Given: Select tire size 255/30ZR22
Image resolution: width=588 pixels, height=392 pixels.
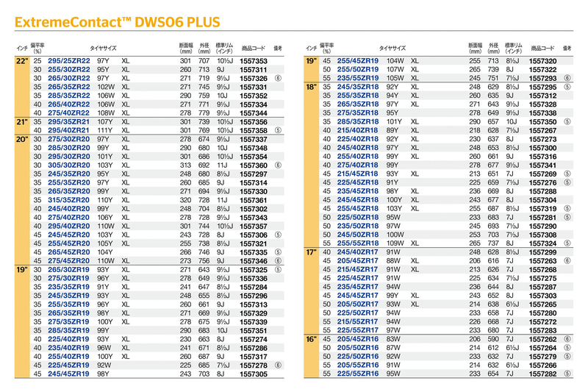Looking at the screenshot, I should [69, 69].
